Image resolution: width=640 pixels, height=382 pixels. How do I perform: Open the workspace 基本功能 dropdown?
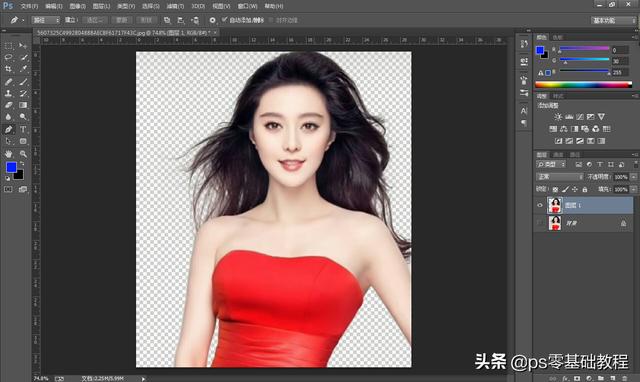[614, 20]
